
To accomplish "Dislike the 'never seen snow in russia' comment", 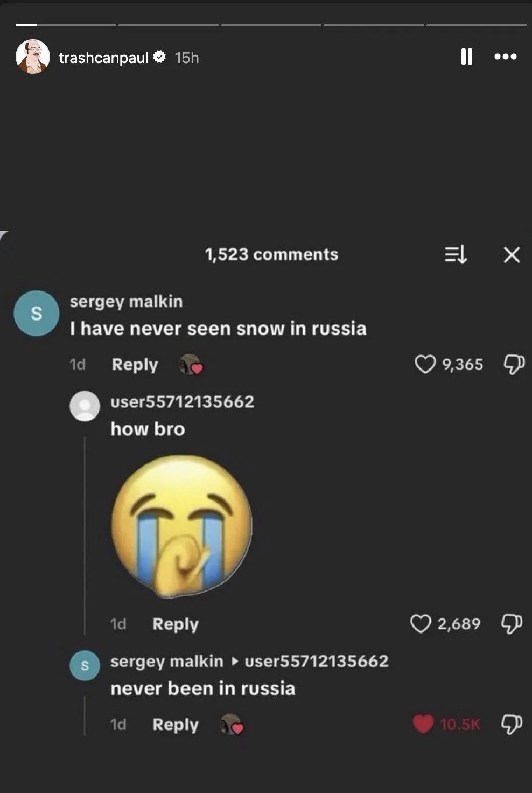I will (x=514, y=364).
